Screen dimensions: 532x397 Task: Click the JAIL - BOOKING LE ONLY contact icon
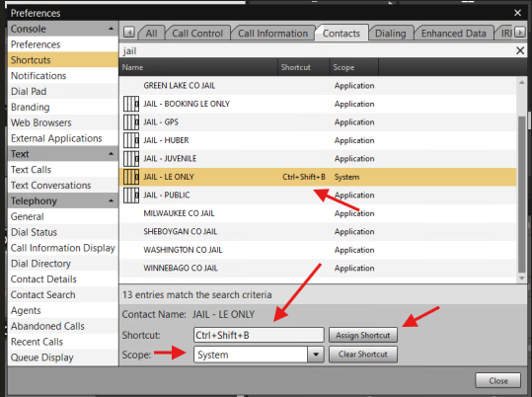click(x=131, y=104)
